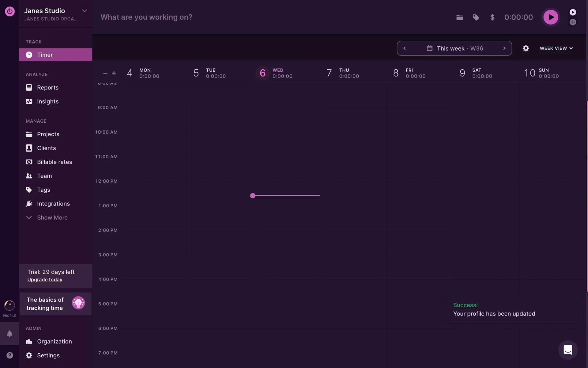
Task: Zoom in calendar with plus icon
Action: [x=114, y=73]
